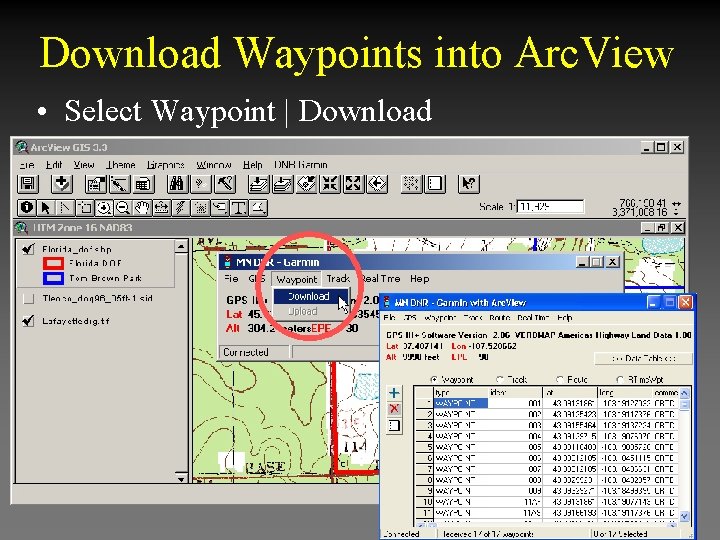The height and width of the screenshot is (540, 720).
Task: Open Real Time menu in Garmin with ArcView
Action: 533,318
